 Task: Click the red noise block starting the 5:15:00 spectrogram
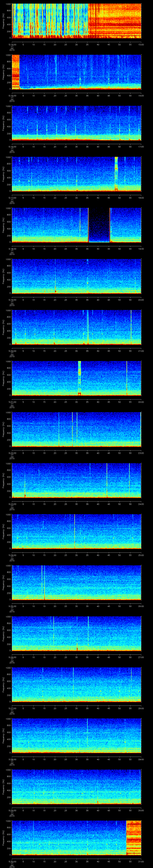click(x=16, y=72)
